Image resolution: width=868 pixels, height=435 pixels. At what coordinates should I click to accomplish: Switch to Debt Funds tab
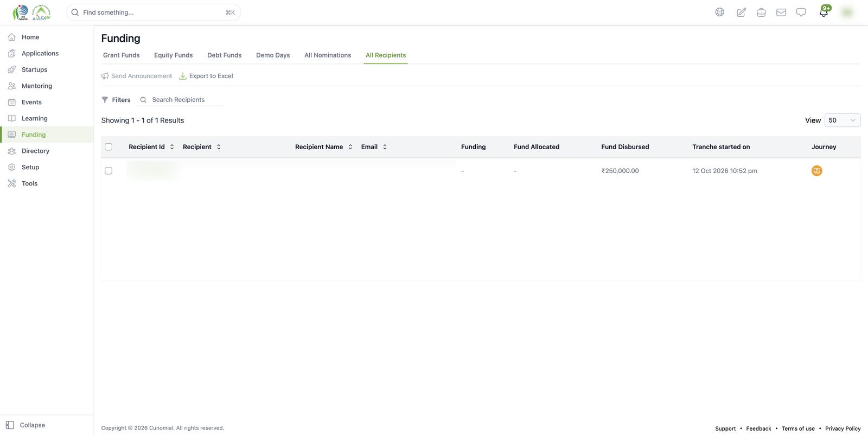click(x=225, y=55)
